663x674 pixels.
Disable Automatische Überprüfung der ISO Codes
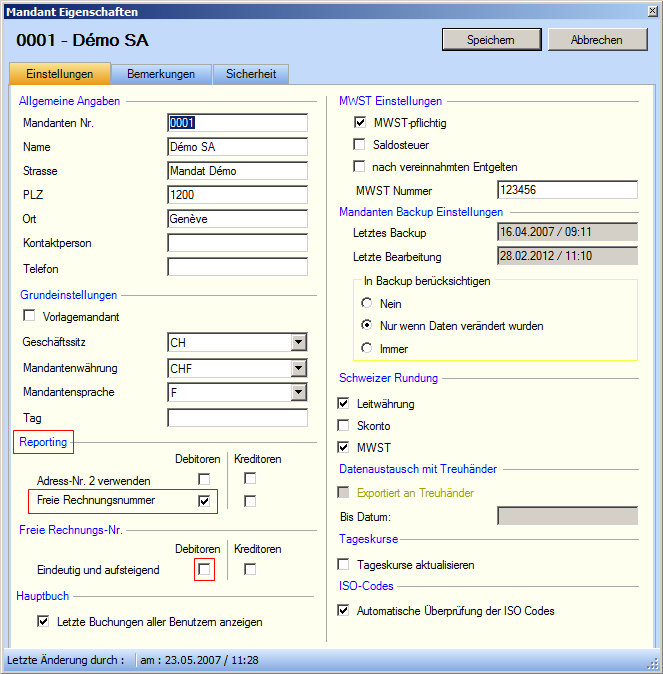tap(345, 611)
